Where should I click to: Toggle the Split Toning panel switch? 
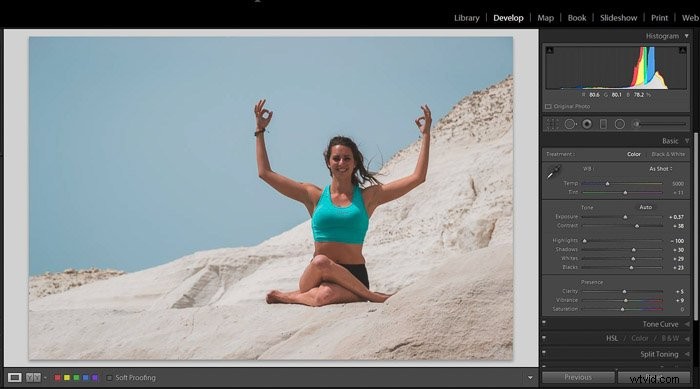[x=544, y=353]
